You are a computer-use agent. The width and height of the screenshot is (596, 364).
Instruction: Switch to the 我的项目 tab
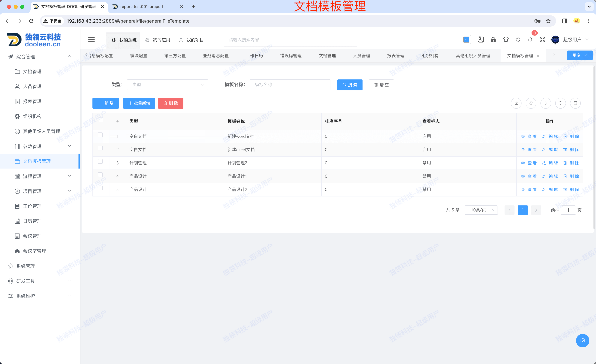(191, 40)
